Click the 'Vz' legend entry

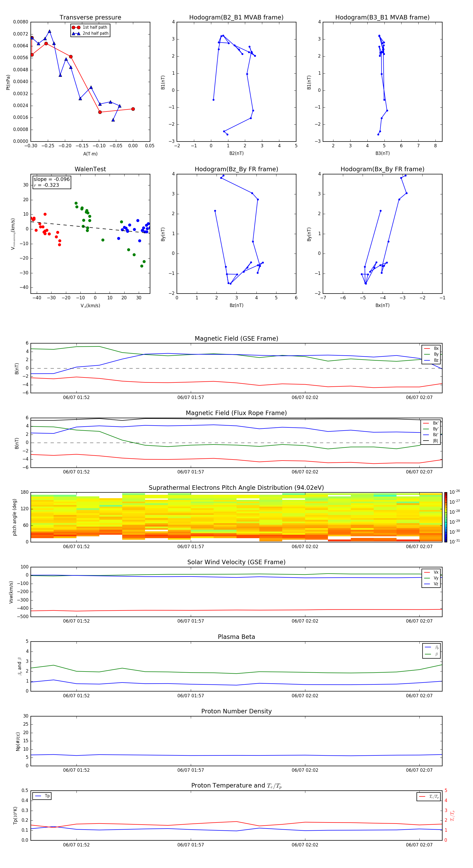(x=431, y=584)
